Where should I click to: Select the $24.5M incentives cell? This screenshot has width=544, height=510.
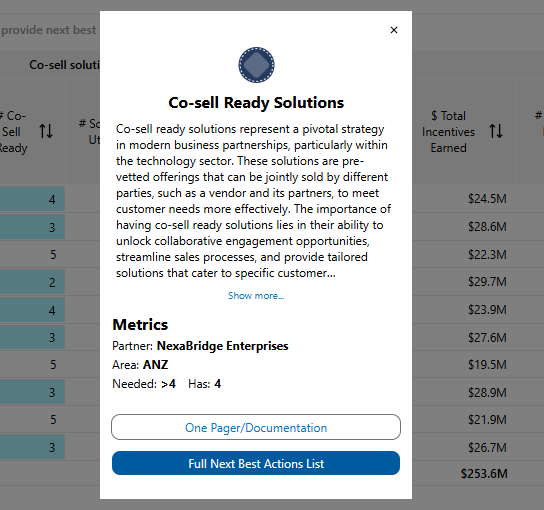click(x=487, y=199)
